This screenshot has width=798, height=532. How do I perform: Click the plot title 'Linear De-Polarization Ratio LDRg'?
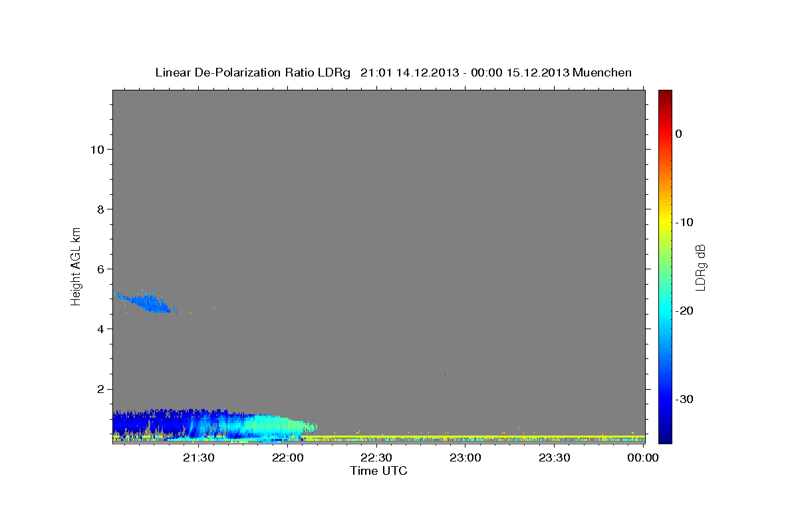pos(253,72)
